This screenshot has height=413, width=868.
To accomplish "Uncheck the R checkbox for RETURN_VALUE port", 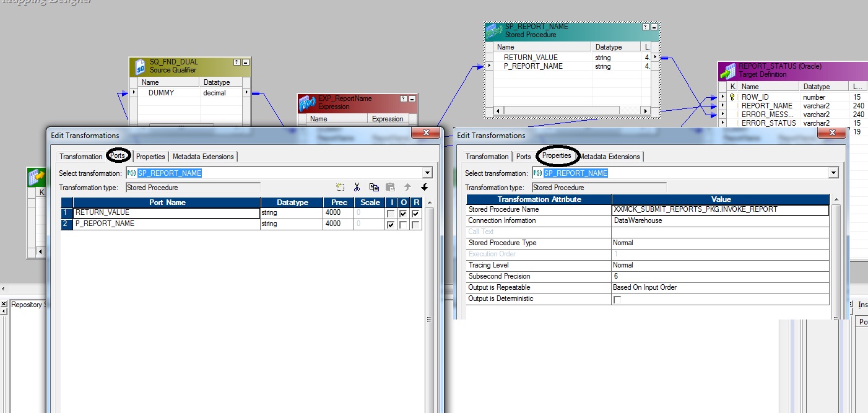I will click(x=415, y=212).
